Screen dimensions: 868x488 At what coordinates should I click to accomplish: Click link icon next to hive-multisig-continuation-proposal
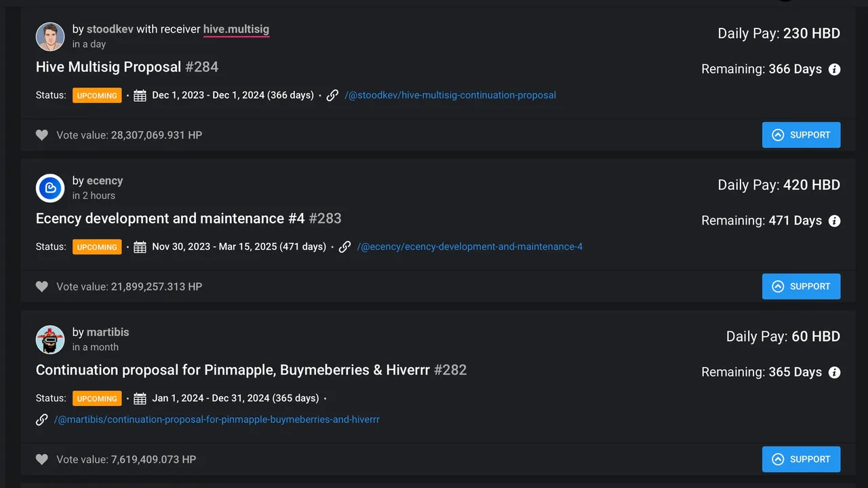pyautogui.click(x=332, y=96)
